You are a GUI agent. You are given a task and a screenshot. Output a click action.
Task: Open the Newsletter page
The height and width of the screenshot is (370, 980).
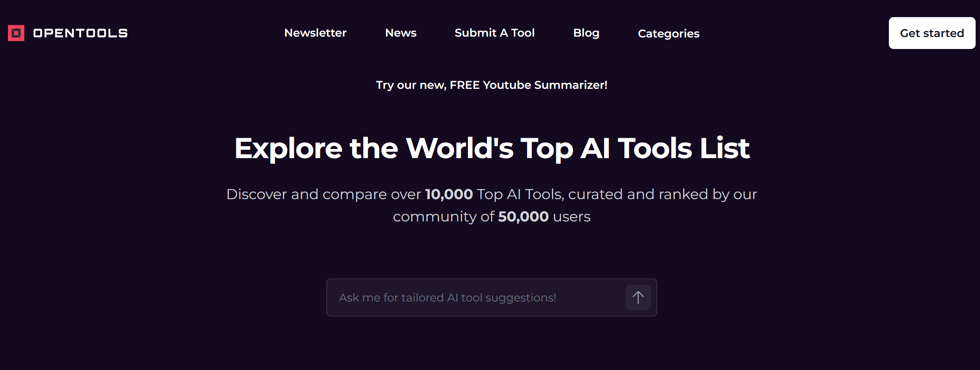tap(315, 33)
